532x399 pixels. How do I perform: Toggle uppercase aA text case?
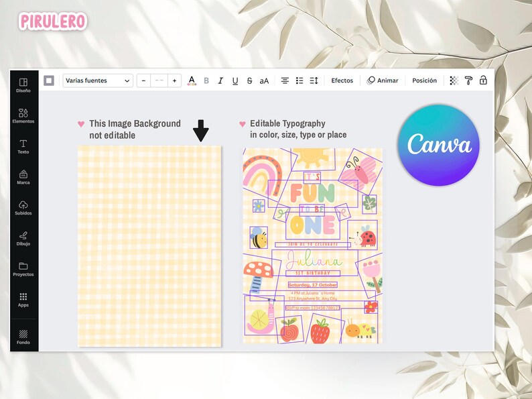(264, 81)
